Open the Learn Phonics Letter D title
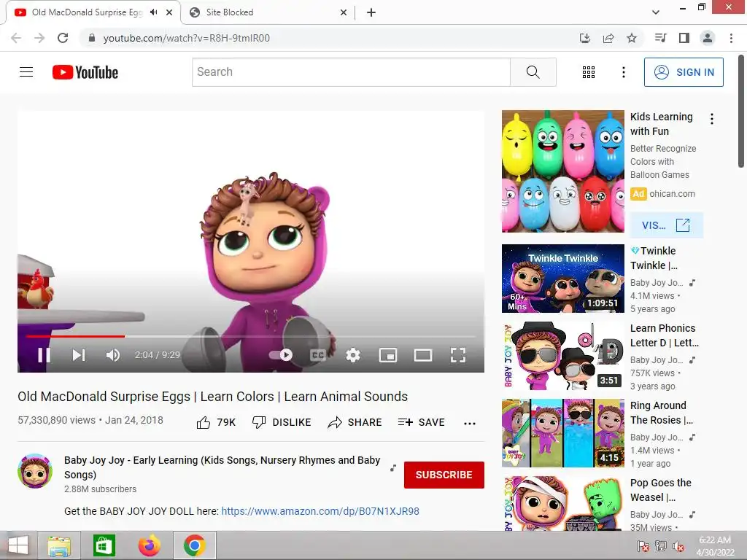Viewport: 747px width, 560px height. point(664,335)
